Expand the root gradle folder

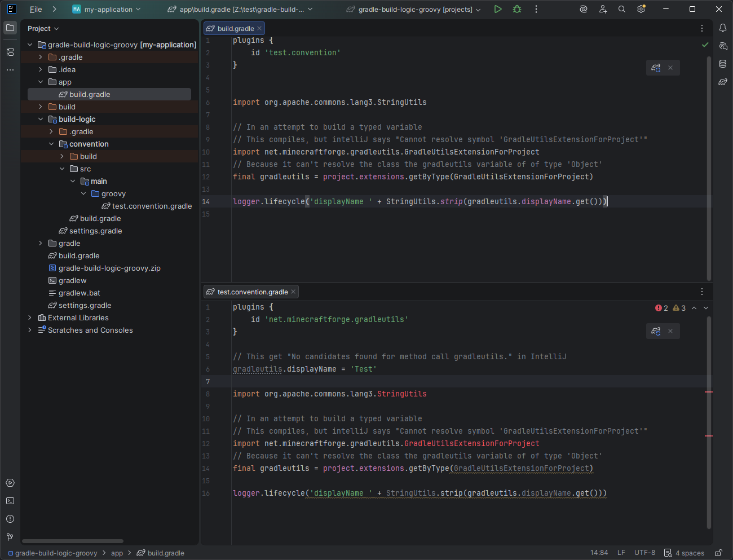(41, 243)
